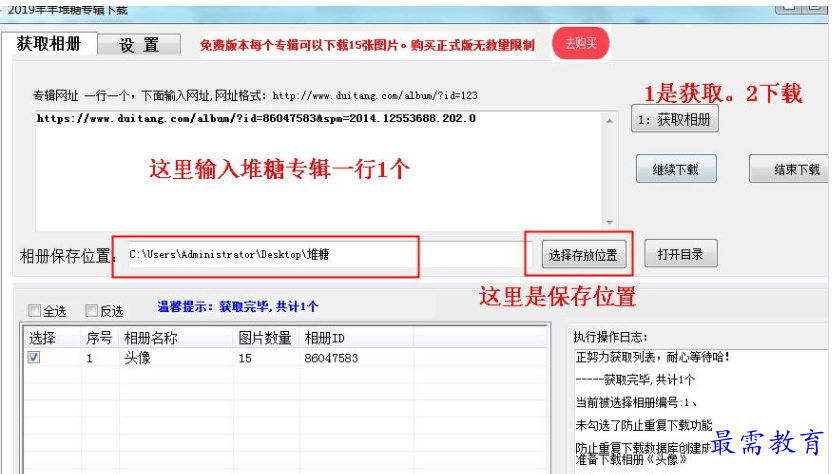Switch to the 获取相册 tab

49,44
